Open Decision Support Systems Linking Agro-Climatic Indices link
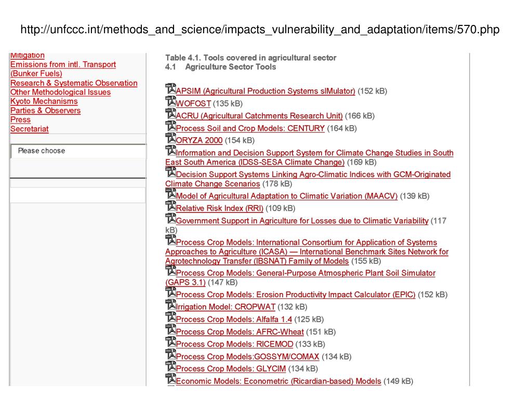The width and height of the screenshot is (532, 399). click(x=308, y=179)
